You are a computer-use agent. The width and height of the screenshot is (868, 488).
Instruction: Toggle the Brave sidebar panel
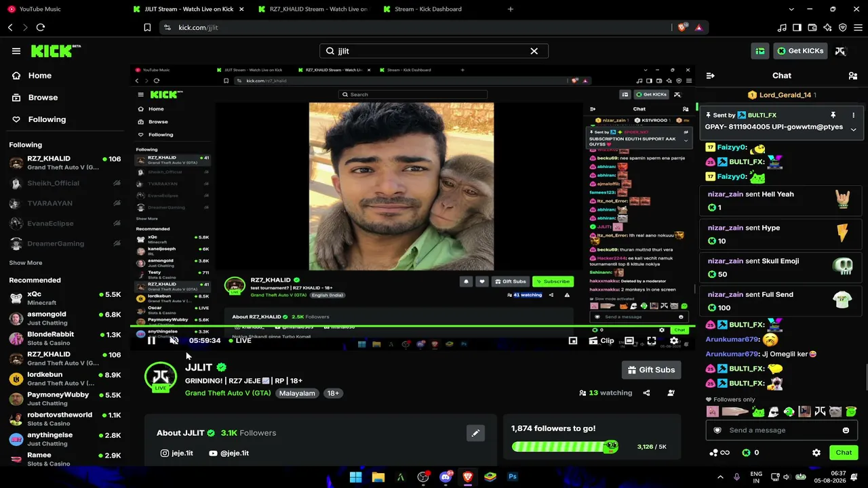tap(797, 27)
